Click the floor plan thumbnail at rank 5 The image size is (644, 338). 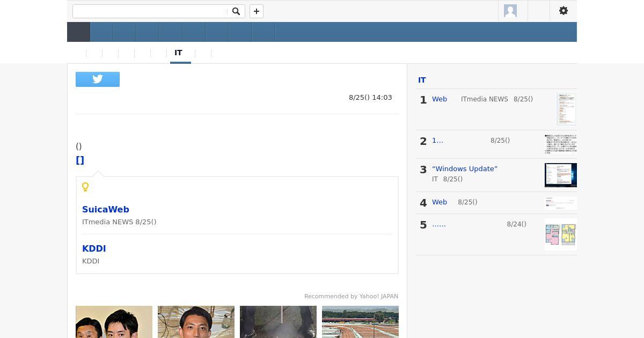[x=561, y=234]
